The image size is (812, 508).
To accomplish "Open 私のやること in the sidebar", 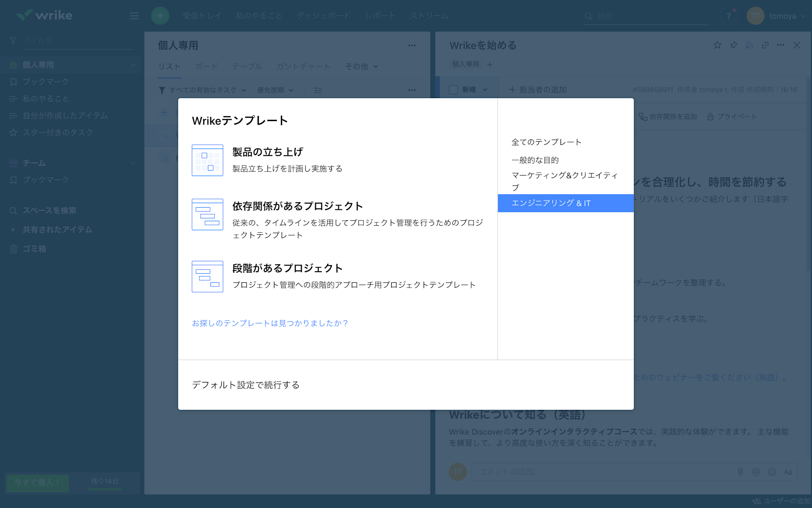I will point(46,98).
